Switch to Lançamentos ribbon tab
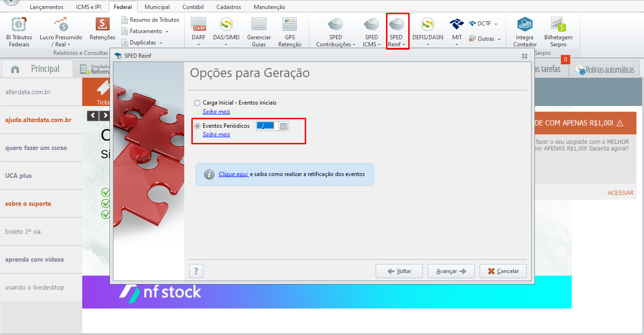This screenshot has width=644, height=335. click(x=46, y=7)
